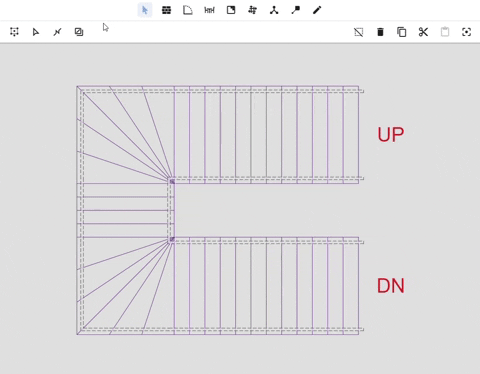Open the stairs tool
The width and height of the screenshot is (480, 374).
[x=252, y=10]
